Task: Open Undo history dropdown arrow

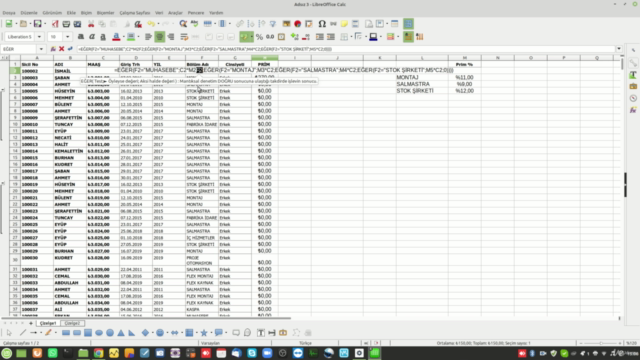Action: (x=158, y=24)
